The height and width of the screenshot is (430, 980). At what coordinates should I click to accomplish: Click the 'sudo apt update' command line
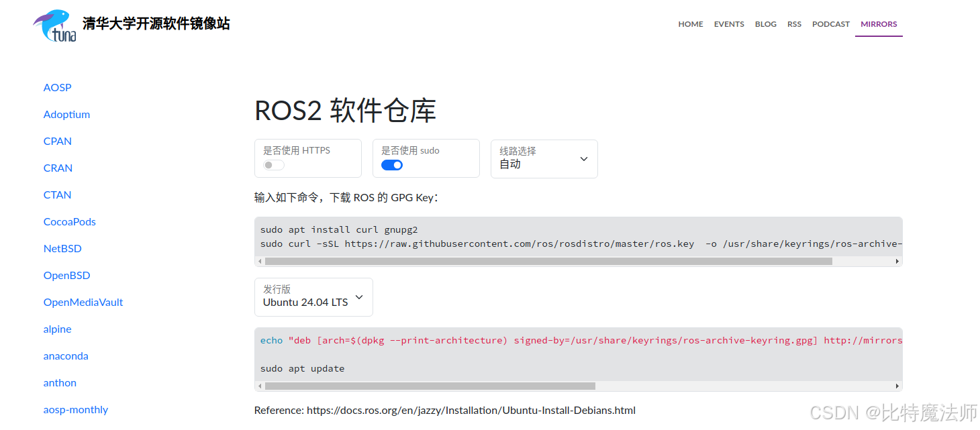pyautogui.click(x=302, y=368)
